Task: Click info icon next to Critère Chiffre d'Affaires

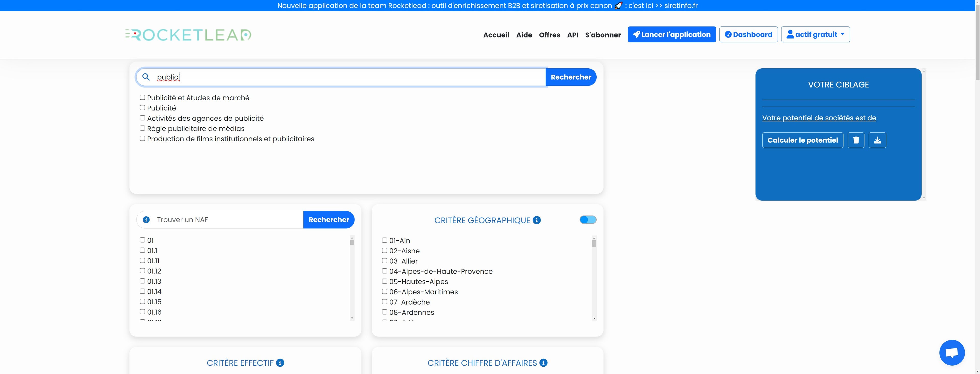Action: click(x=543, y=363)
